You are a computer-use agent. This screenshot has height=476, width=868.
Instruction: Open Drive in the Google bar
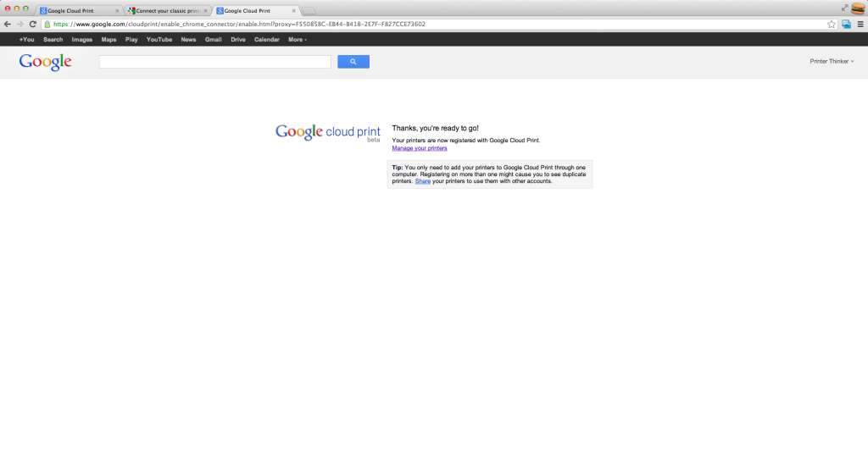tap(238, 40)
